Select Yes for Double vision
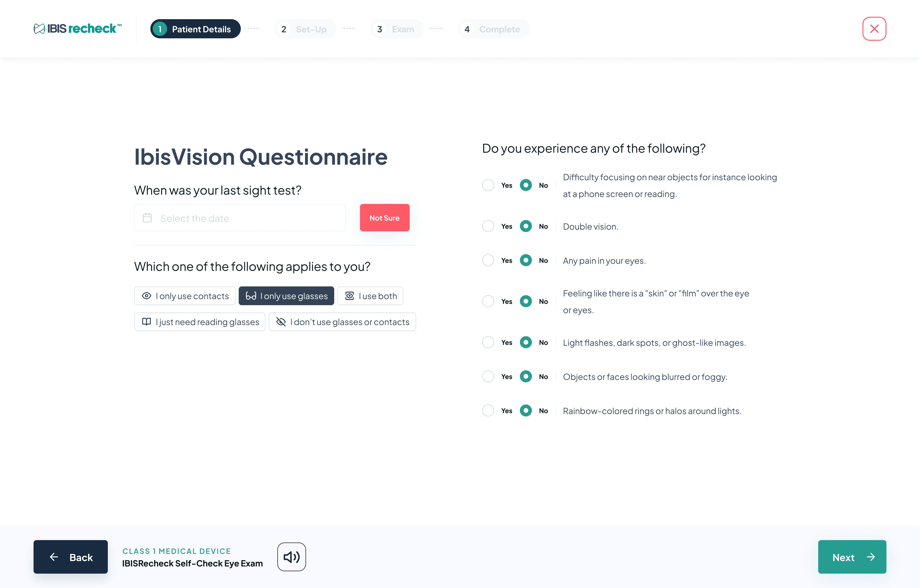 click(x=488, y=226)
